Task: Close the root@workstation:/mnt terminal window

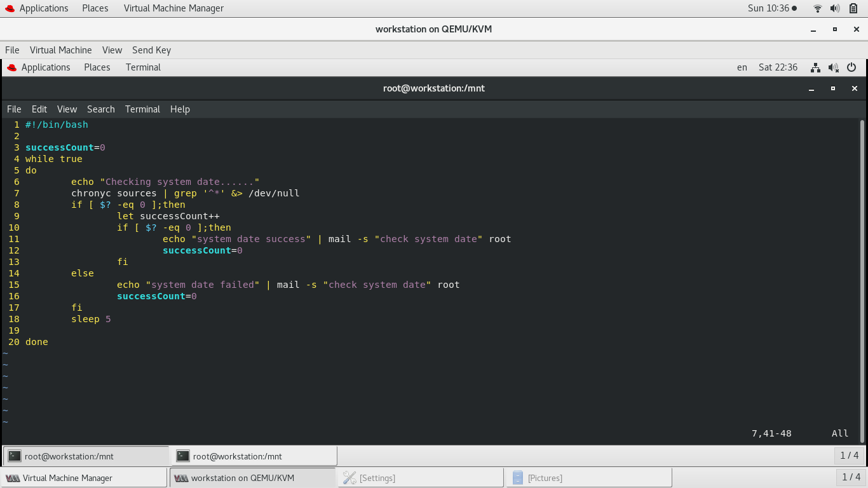Action: pyautogui.click(x=855, y=89)
